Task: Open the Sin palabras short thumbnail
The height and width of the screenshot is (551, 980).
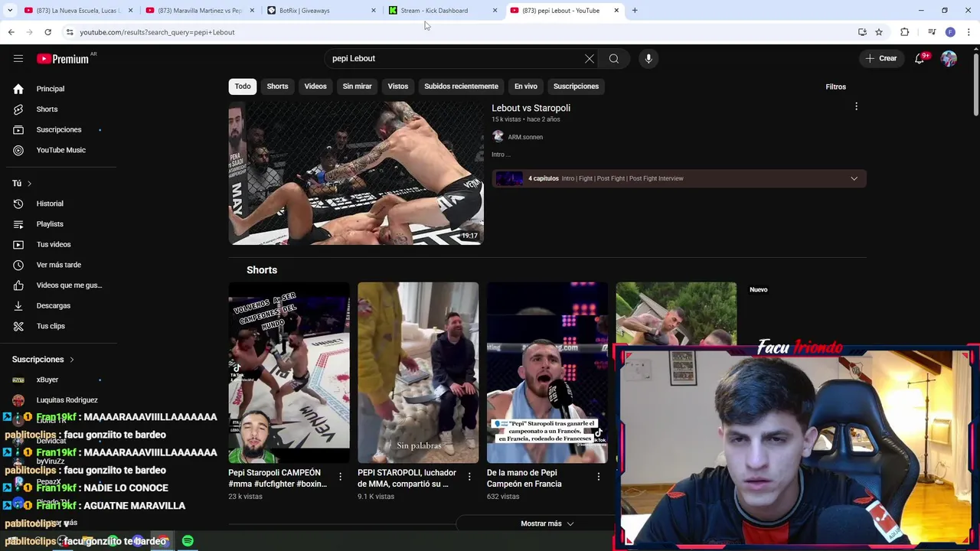Action: coord(418,373)
